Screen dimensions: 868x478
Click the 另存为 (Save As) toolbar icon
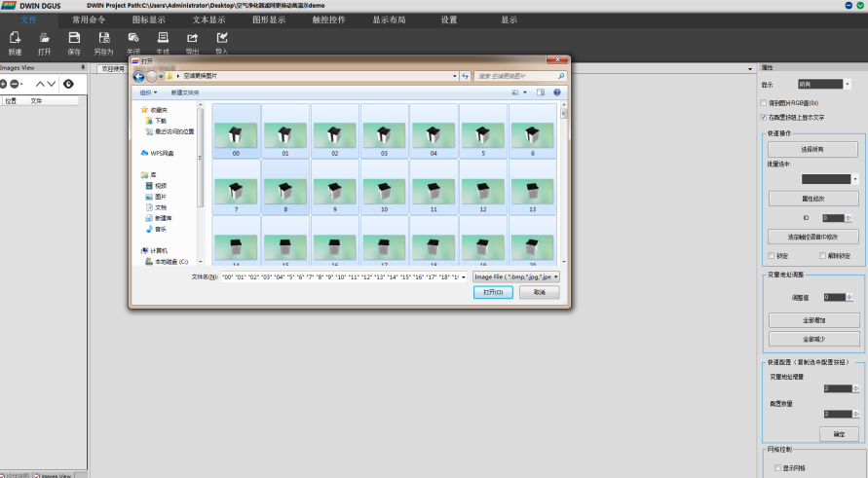(103, 40)
